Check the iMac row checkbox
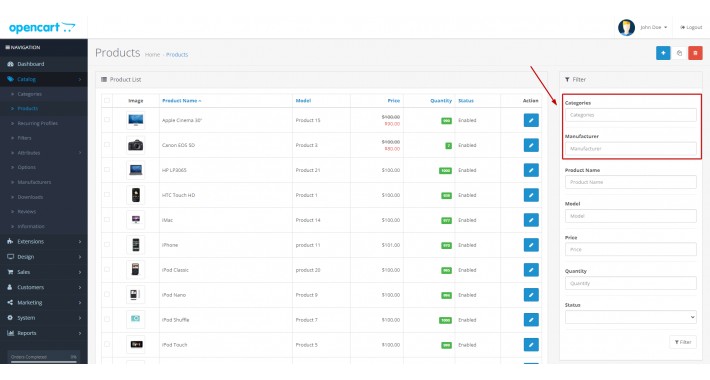This screenshot has width=710, height=380. click(107, 220)
